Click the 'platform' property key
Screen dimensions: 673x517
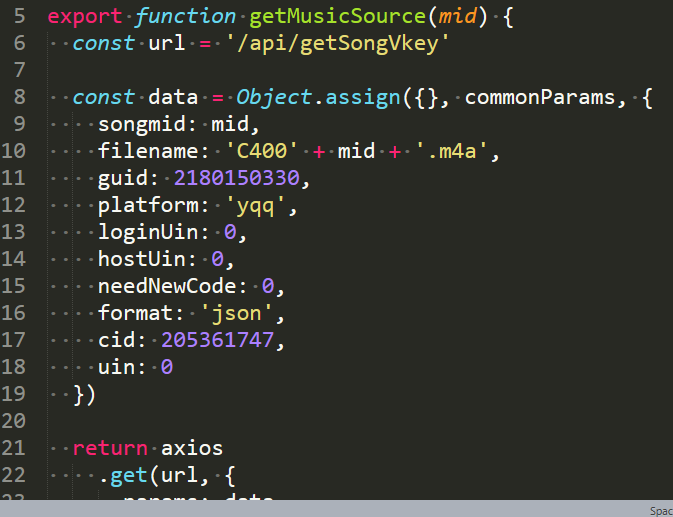click(x=148, y=206)
